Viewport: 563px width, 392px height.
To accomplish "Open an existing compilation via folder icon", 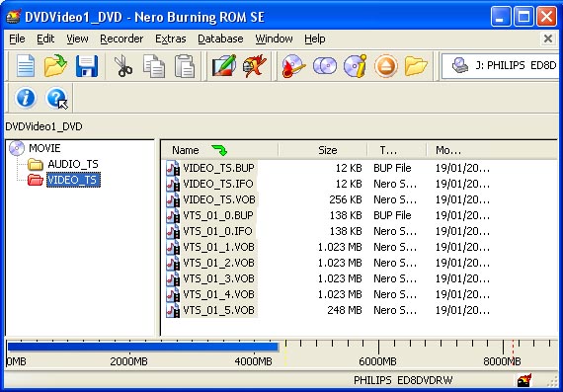I will pyautogui.click(x=55, y=66).
